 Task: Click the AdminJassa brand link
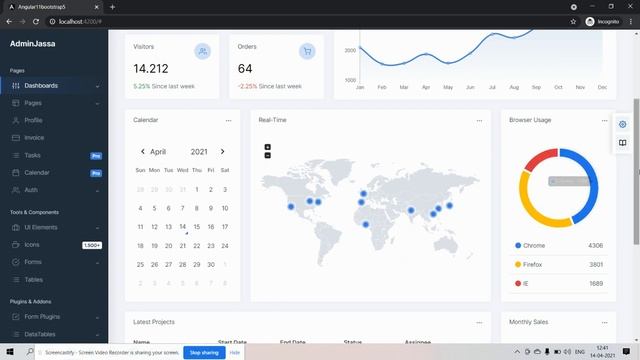click(33, 44)
